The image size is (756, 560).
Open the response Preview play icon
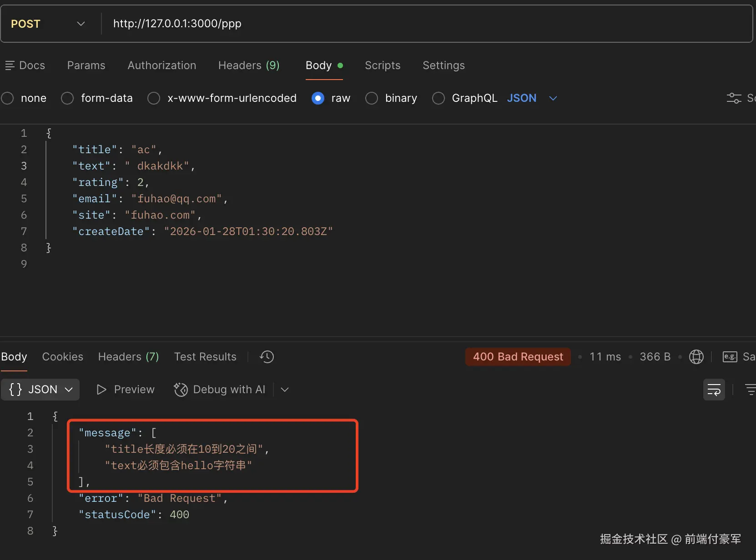tap(101, 390)
